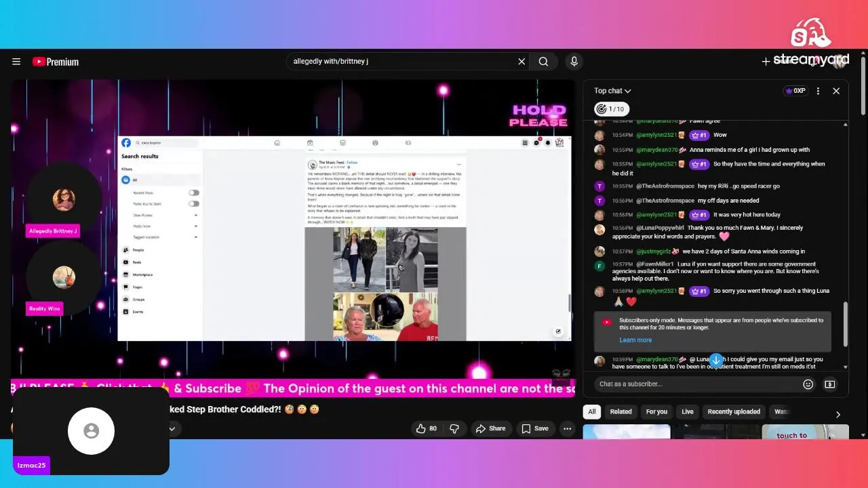Open the 1 / 10 goal chip
The height and width of the screenshot is (488, 868).
[612, 109]
